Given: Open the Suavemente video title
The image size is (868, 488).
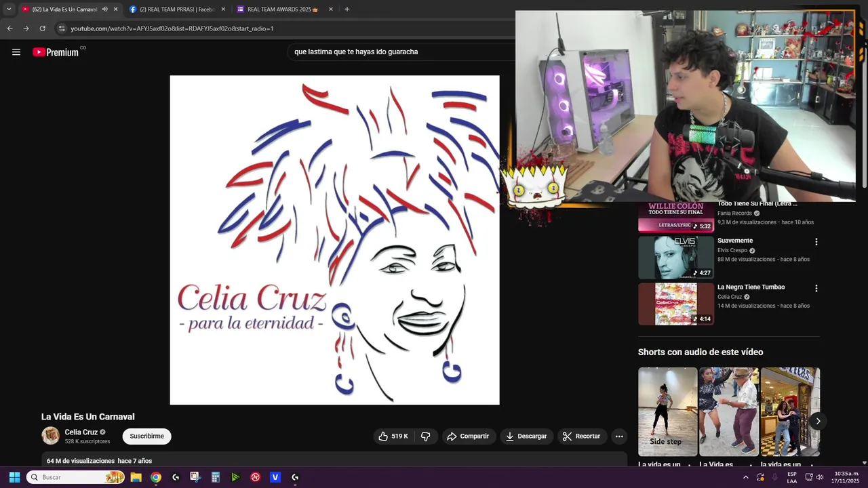Looking at the screenshot, I should (x=735, y=241).
